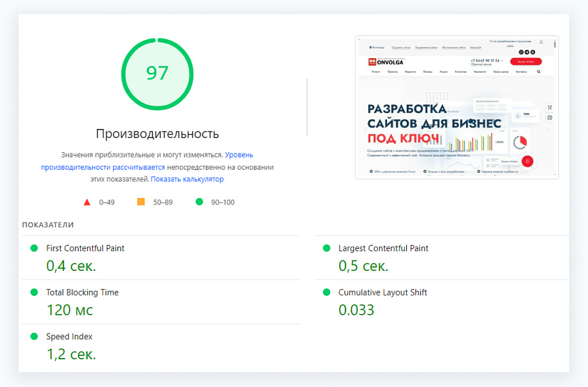Screen dimensions: 588x387
Task: Click the user account icon in the site header
Action: [x=540, y=42]
